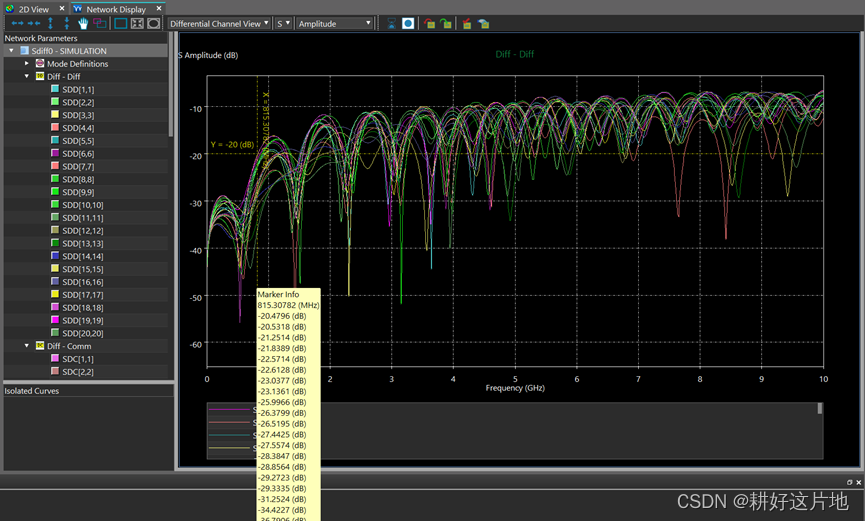Open the Differential Channel View dropdown
This screenshot has height=521, width=865.
point(219,23)
